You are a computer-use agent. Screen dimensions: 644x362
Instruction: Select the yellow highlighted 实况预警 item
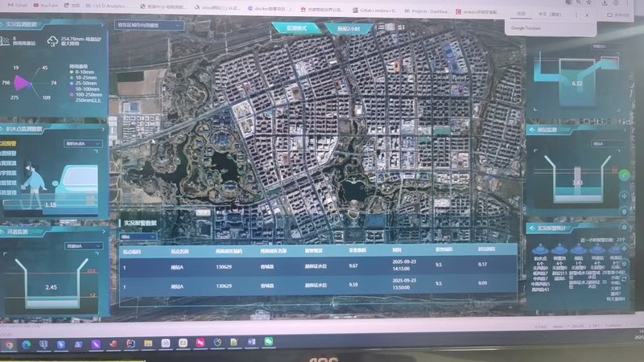8,144
